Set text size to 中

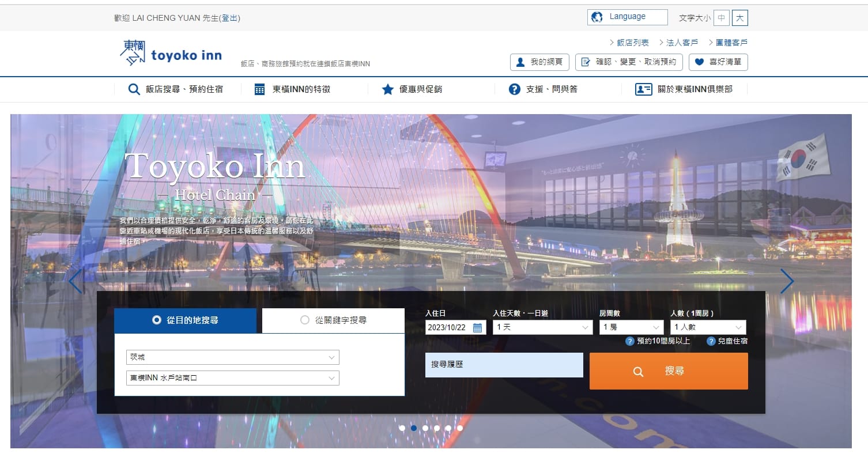pyautogui.click(x=722, y=18)
